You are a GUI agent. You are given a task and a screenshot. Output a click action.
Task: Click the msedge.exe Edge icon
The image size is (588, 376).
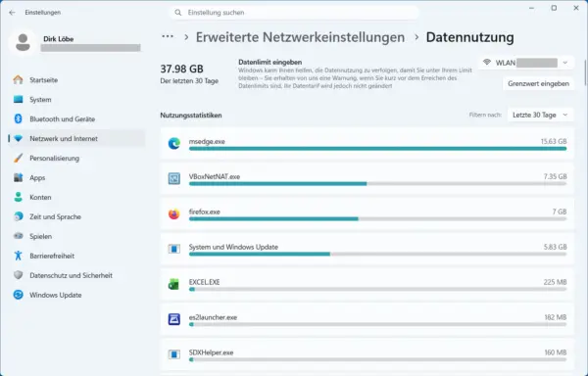pyautogui.click(x=174, y=143)
